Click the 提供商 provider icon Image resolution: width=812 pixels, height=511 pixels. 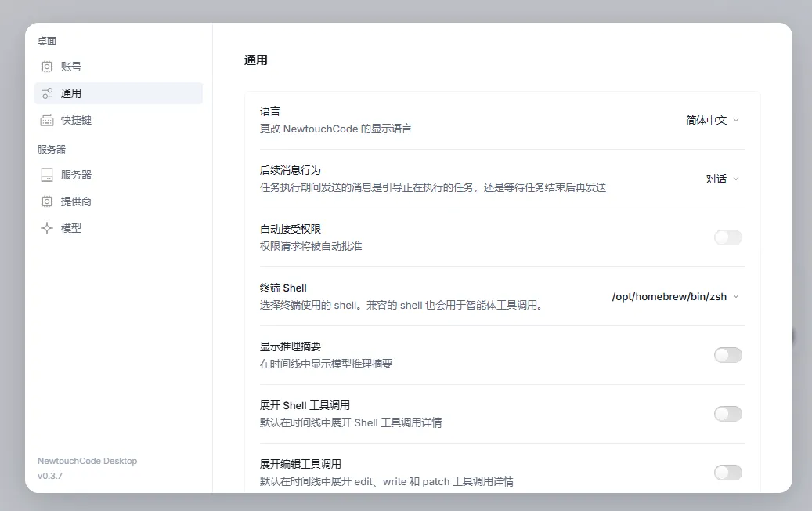pyautogui.click(x=47, y=201)
